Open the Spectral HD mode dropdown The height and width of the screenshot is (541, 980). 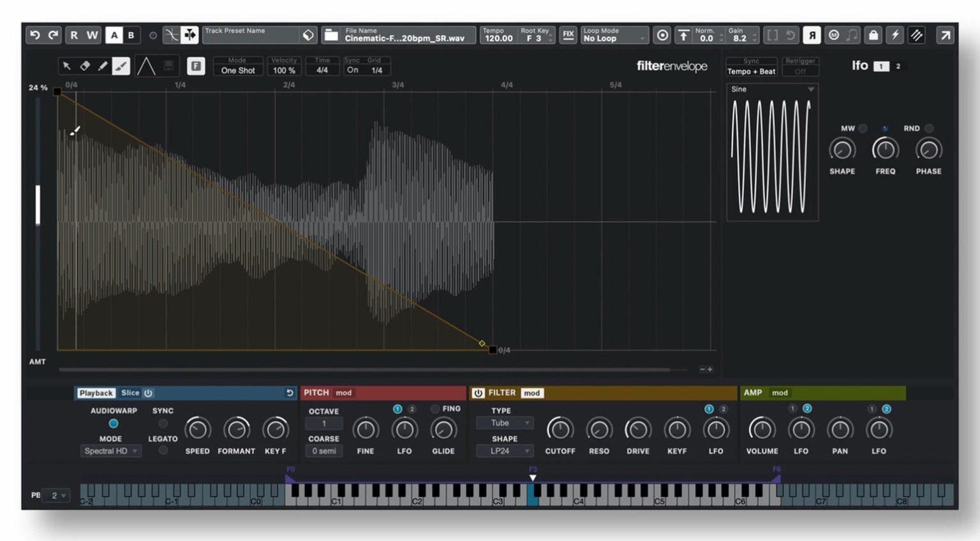click(x=110, y=451)
